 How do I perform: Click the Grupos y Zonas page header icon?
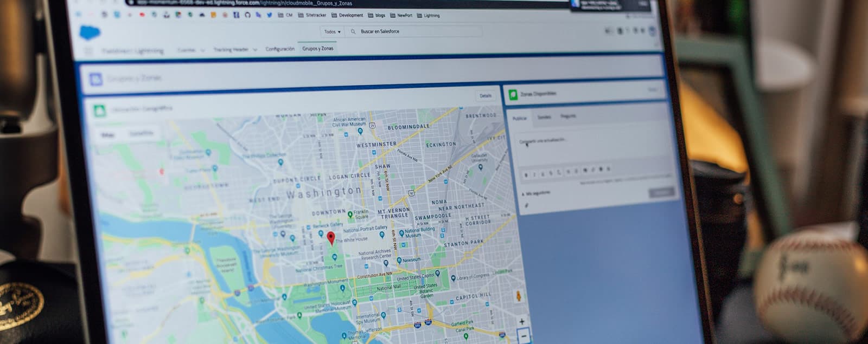[95, 79]
